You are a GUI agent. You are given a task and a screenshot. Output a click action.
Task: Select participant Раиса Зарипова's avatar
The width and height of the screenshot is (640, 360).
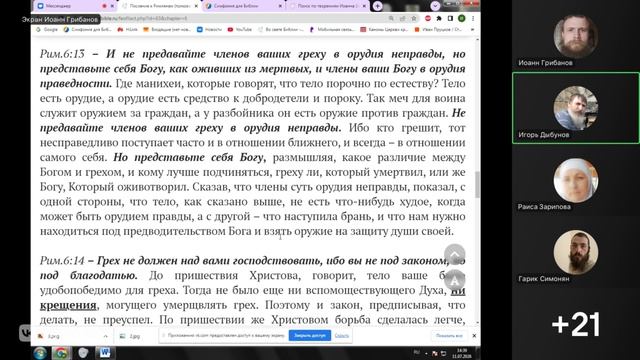click(576, 180)
